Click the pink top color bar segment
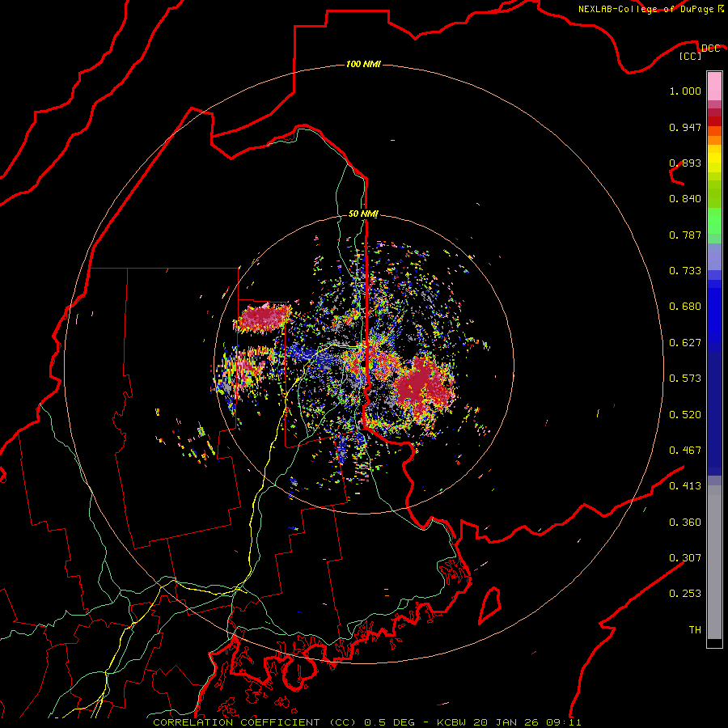Screen dimensions: 728x728 (x=714, y=86)
